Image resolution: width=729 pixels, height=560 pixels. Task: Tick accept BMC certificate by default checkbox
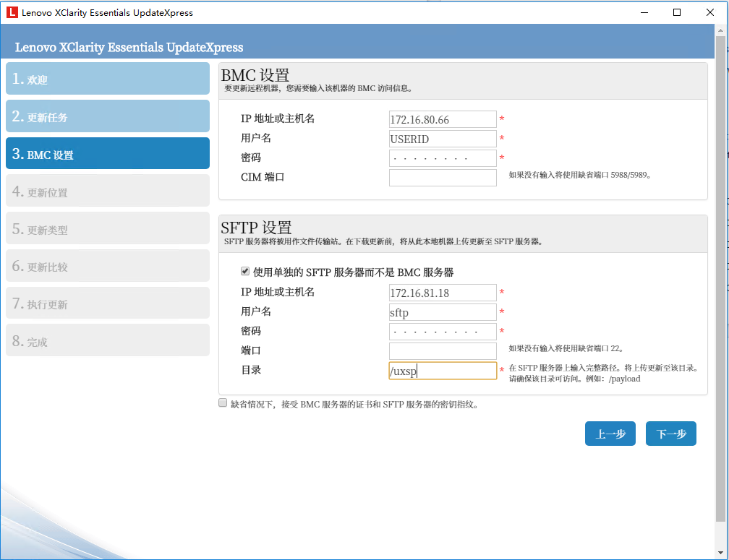coord(223,402)
